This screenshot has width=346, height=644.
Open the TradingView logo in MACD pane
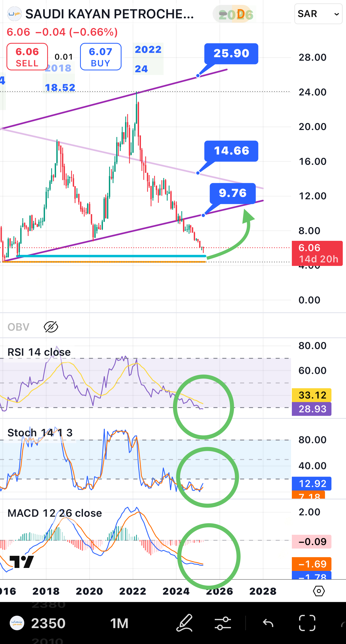22,562
